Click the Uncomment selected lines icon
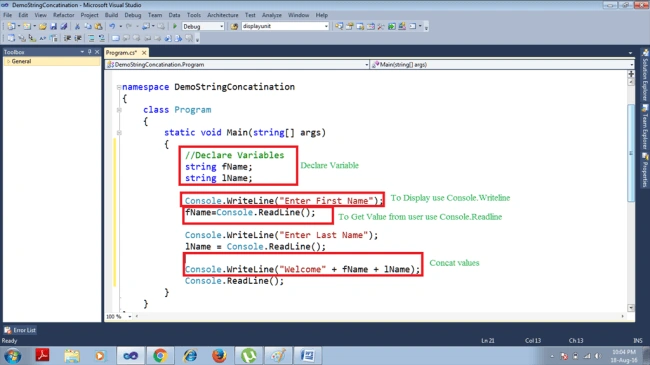 pos(102,38)
